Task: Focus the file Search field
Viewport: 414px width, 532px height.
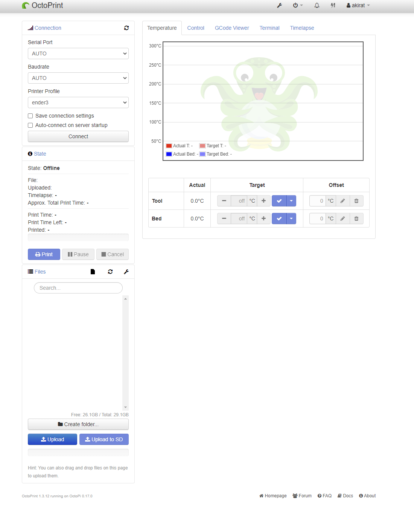Action: (78, 288)
